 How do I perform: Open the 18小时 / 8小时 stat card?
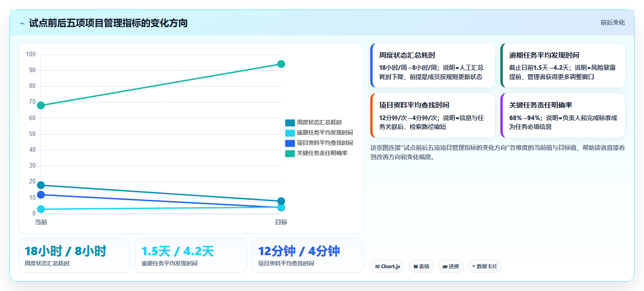74,256
